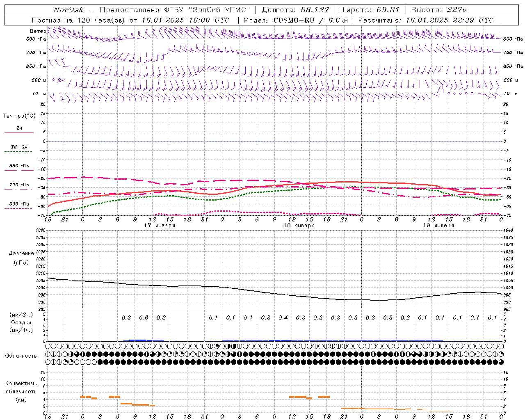Screen dimensions: 525x420
Task: Click the 0.4 precipitation amount value
Action: pos(283,318)
